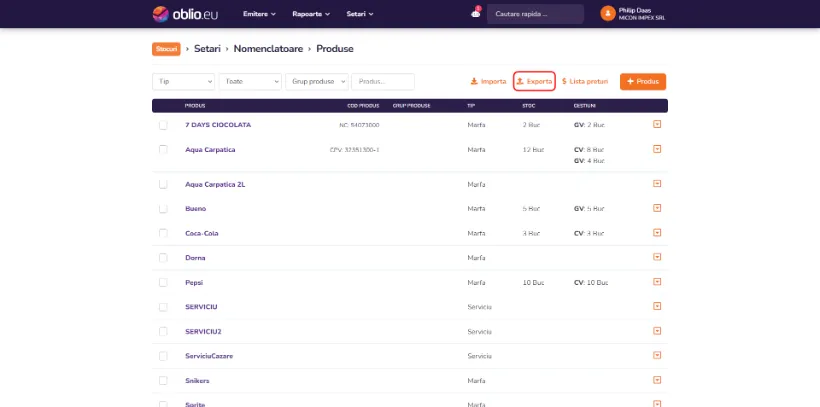Open the Emitere menu

(x=259, y=14)
